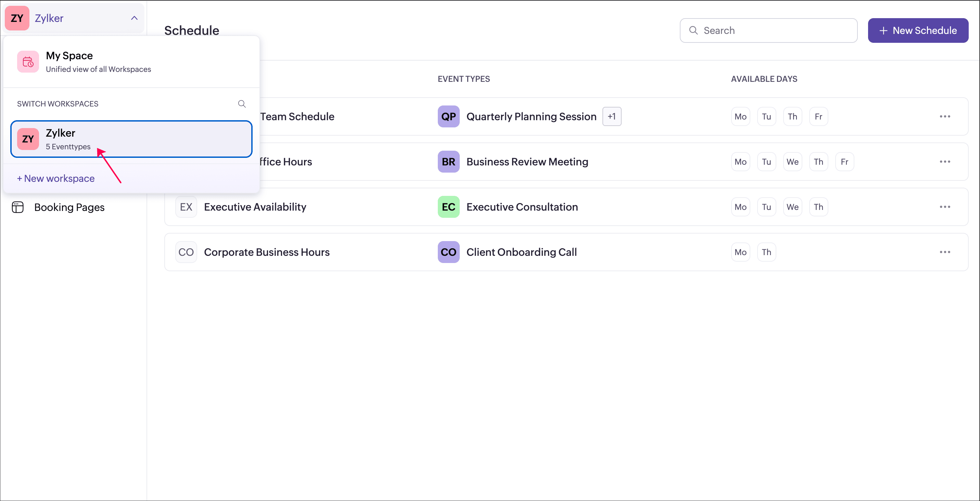
Task: Open more options for Executive Availability row
Action: pyautogui.click(x=945, y=207)
